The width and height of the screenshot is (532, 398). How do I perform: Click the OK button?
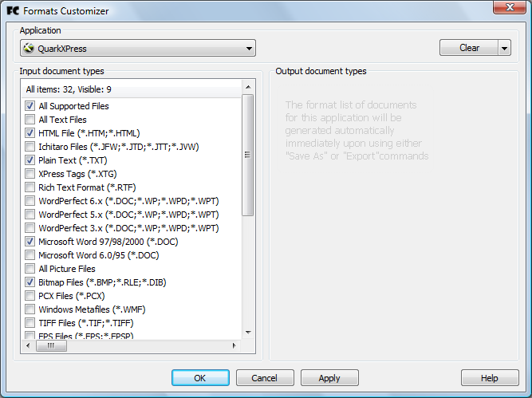click(200, 378)
